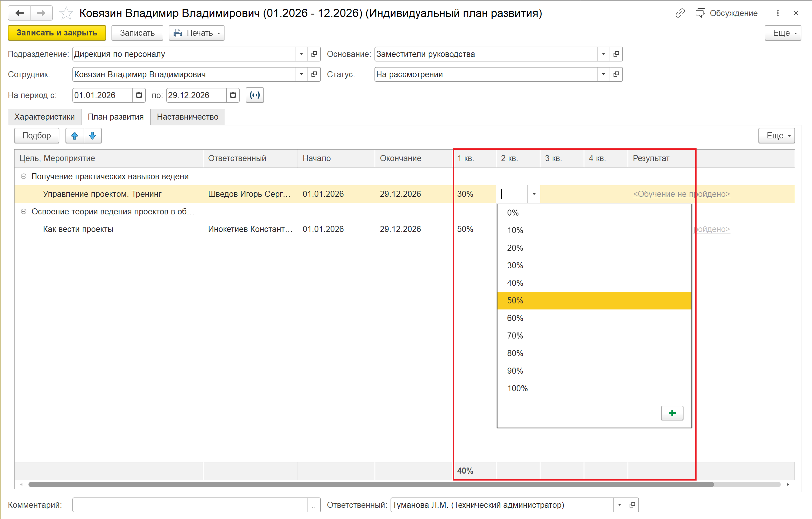Image resolution: width=812 pixels, height=519 pixels.
Task: Switch to the Наставничество tab
Action: 188,117
